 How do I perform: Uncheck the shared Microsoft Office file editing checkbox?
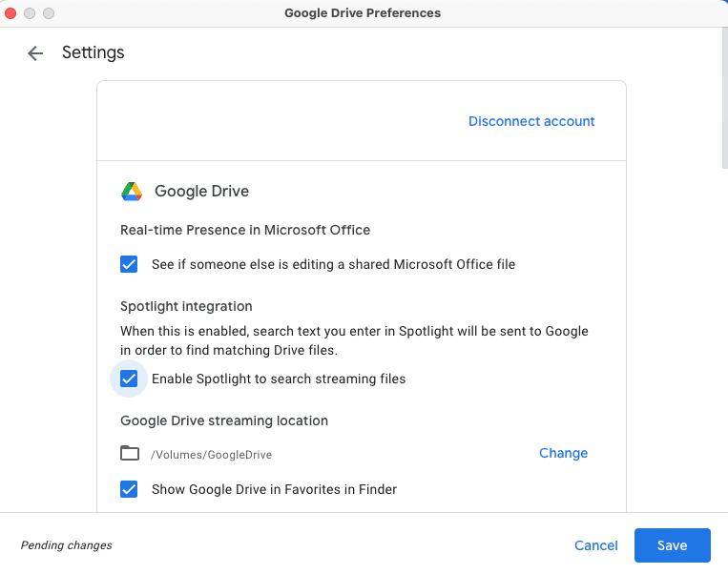pyautogui.click(x=130, y=264)
